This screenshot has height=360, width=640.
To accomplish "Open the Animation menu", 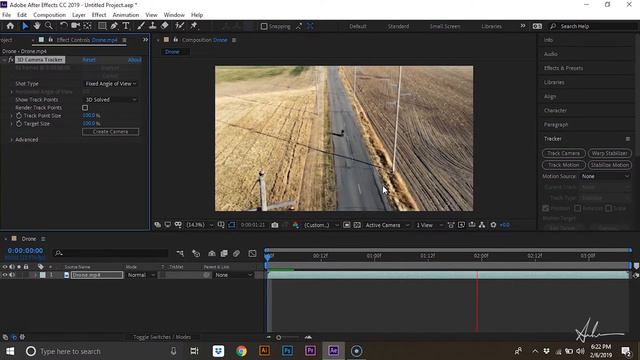I will (x=126, y=15).
